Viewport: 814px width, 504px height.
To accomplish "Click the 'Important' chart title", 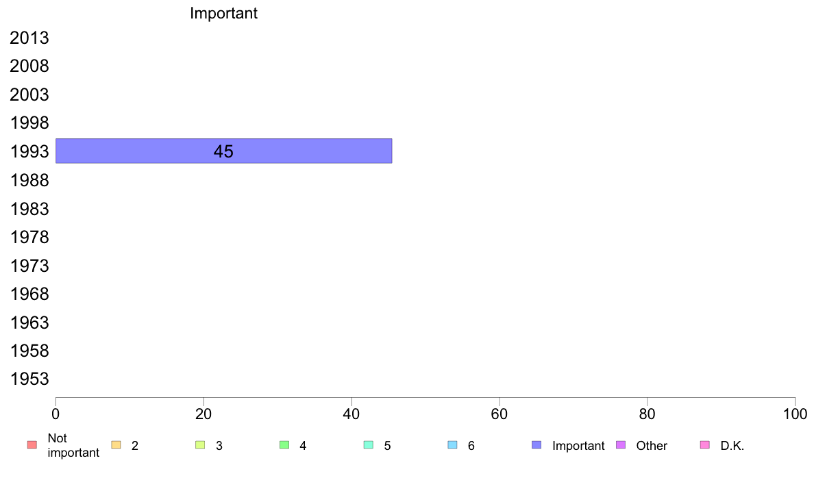I will (x=224, y=13).
